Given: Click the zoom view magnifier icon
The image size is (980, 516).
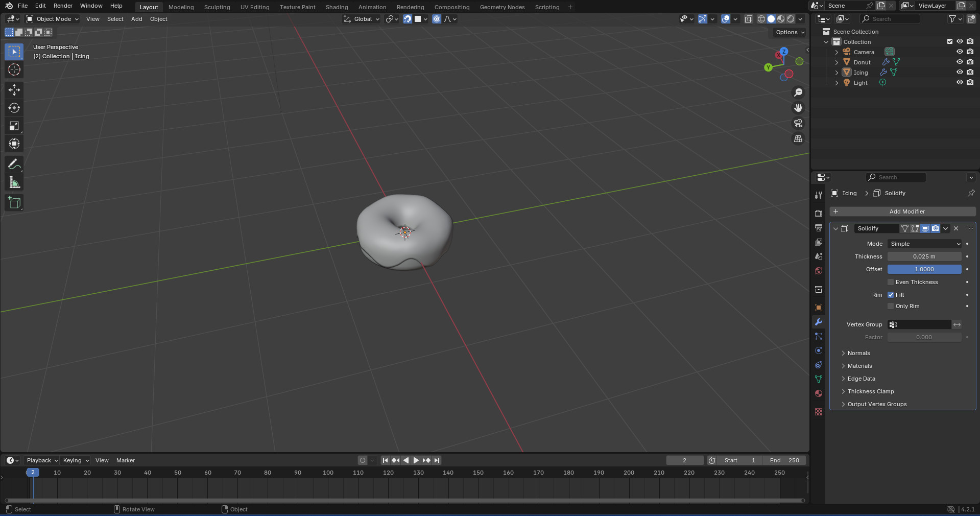Looking at the screenshot, I should coord(798,92).
